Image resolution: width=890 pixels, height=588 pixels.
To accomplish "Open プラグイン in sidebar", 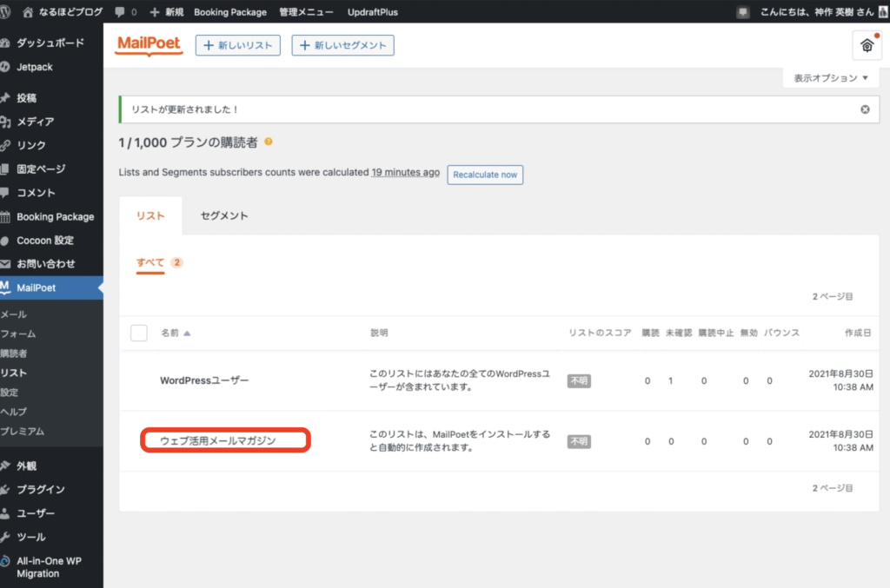I will pyautogui.click(x=40, y=489).
